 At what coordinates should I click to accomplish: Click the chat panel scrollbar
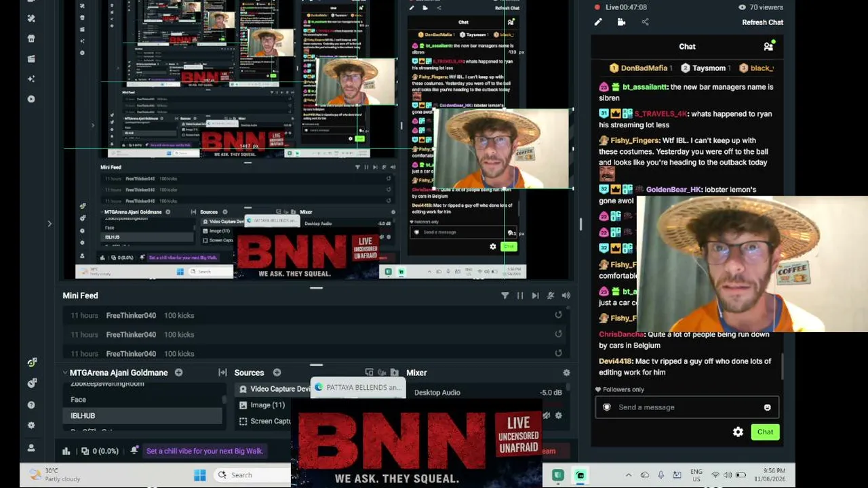click(782, 367)
